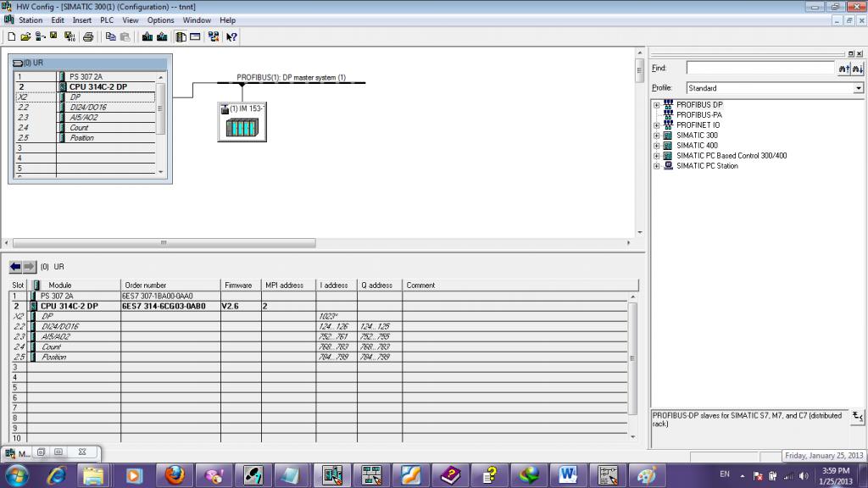Open Internet Explorer from the taskbar

click(57, 475)
